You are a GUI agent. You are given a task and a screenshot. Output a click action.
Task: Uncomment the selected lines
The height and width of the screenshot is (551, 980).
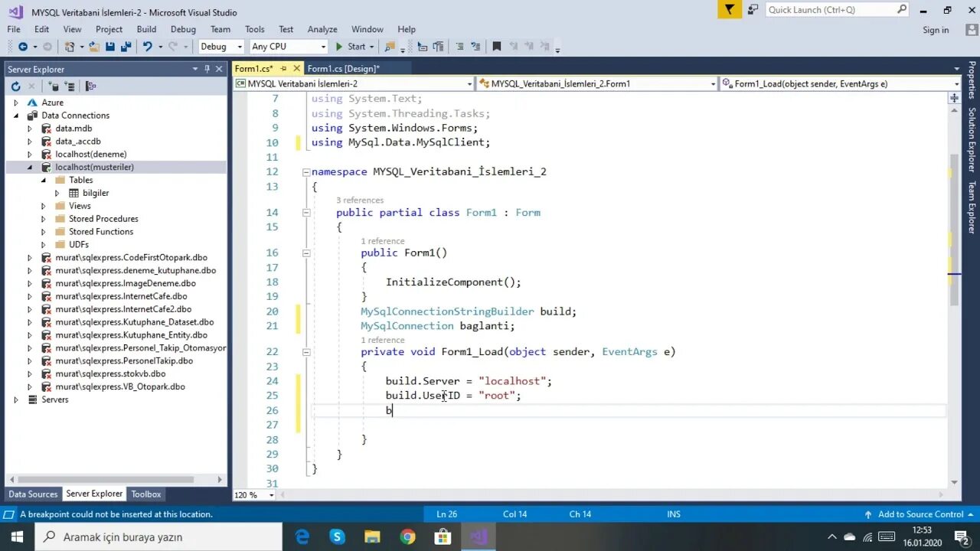tap(477, 47)
